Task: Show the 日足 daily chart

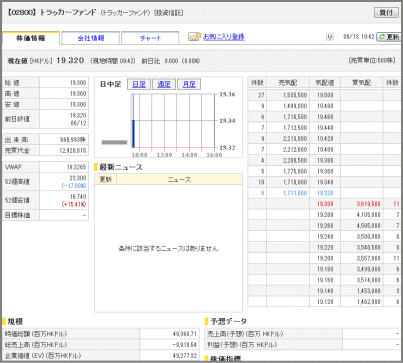Action: tap(139, 84)
